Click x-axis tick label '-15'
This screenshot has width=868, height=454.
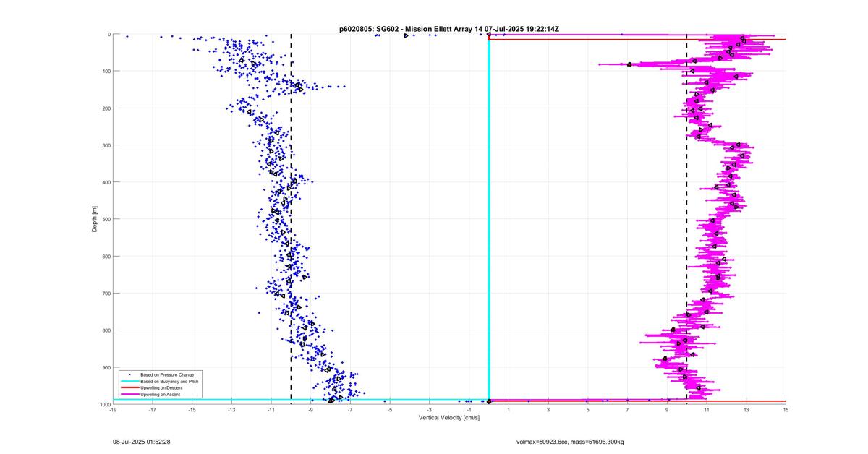click(x=192, y=410)
